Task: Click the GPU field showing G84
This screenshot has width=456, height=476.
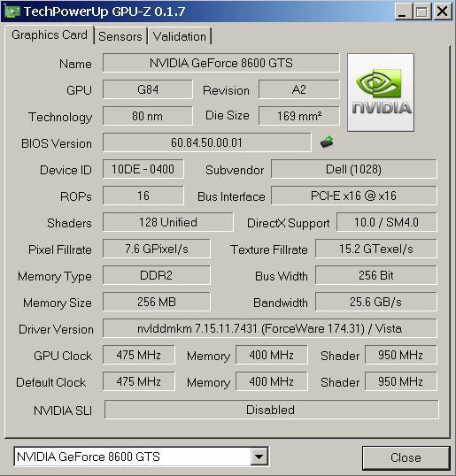Action: click(x=148, y=89)
